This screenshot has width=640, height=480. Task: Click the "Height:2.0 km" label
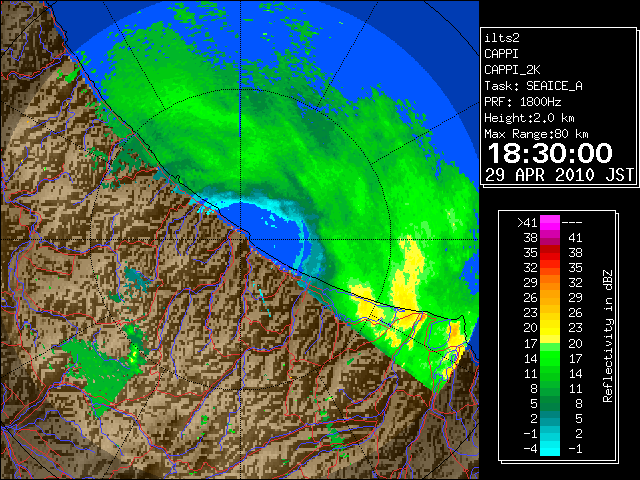529,118
